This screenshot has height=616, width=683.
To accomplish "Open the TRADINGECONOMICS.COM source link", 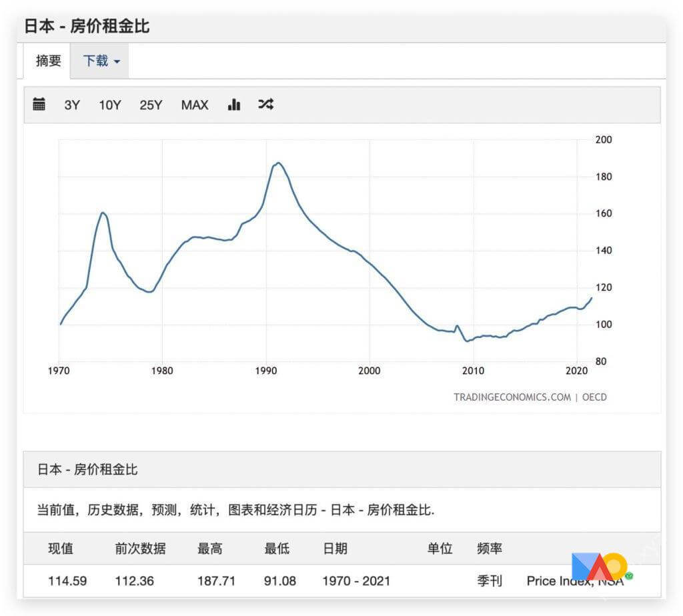I will click(512, 397).
